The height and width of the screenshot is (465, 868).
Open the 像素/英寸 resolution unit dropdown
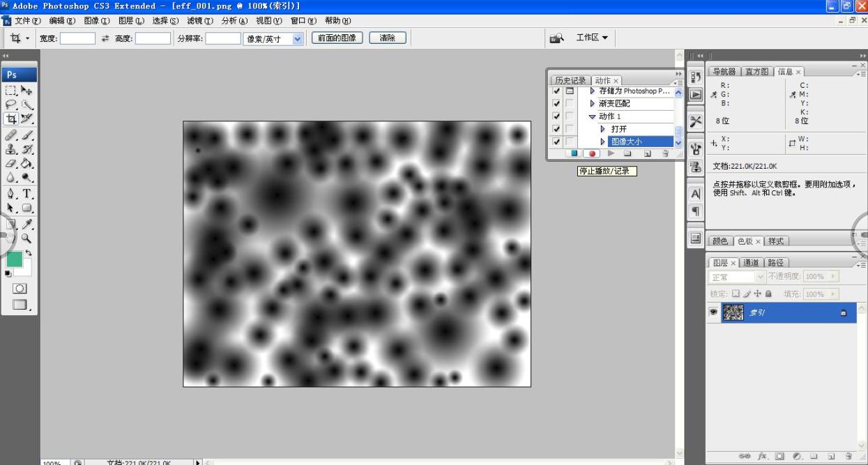(x=298, y=39)
